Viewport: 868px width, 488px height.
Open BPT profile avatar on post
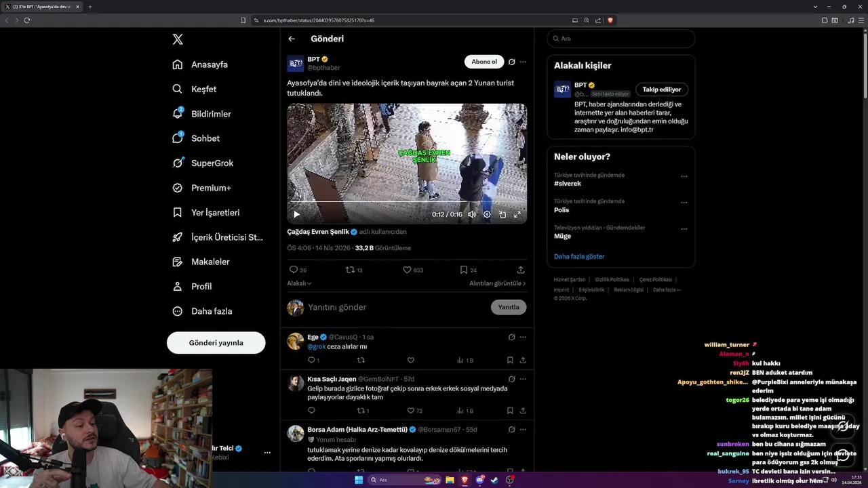(296, 64)
